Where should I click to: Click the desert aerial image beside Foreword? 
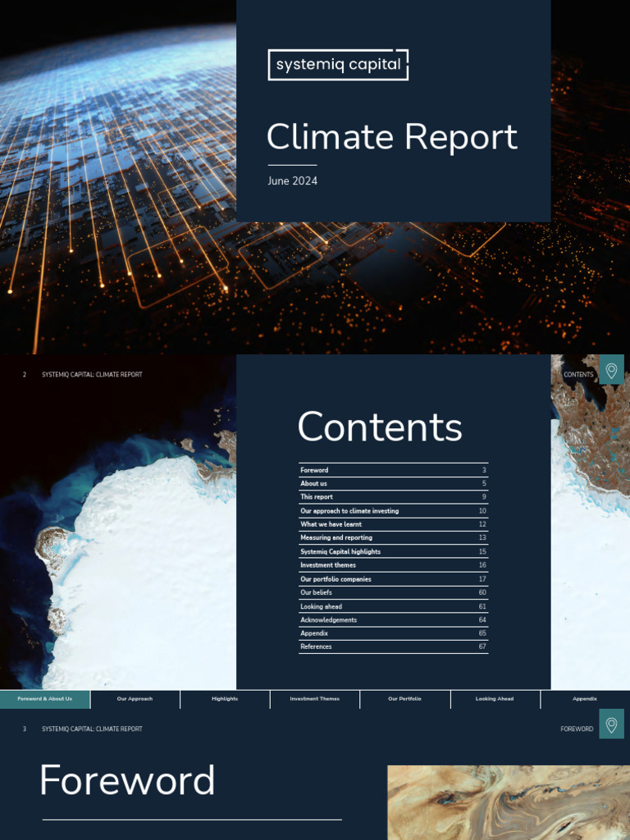tap(508, 802)
